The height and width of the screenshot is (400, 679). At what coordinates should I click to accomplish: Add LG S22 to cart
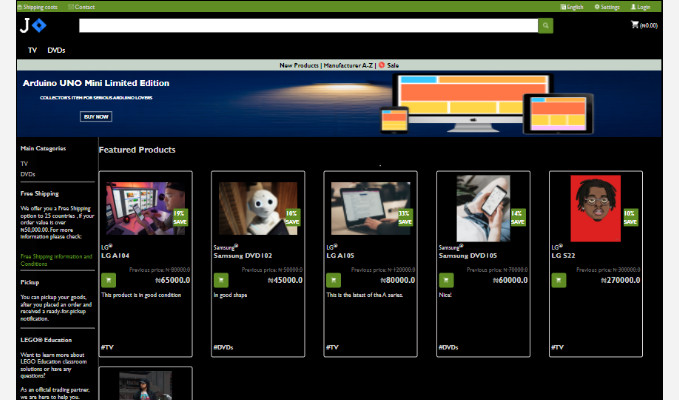559,280
